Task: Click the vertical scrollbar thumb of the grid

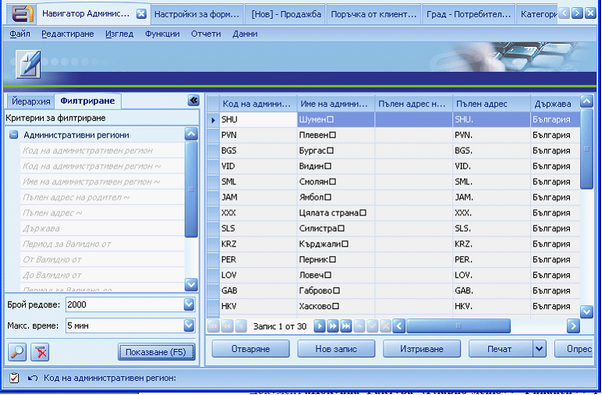Action: 587,149
